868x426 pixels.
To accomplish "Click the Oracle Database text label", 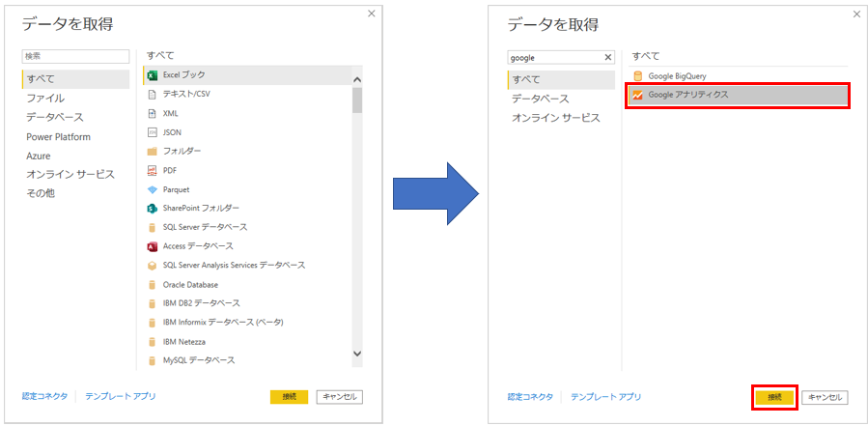I will [190, 285].
